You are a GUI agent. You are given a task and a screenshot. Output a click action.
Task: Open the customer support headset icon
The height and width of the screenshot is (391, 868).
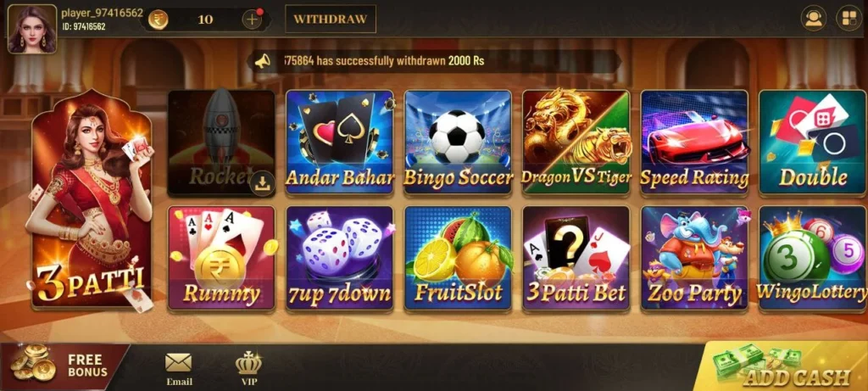(813, 19)
